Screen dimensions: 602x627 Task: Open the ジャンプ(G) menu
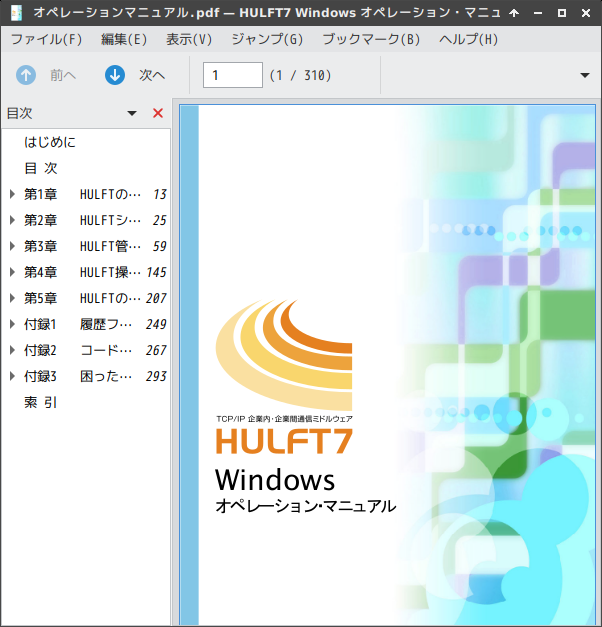pos(267,39)
